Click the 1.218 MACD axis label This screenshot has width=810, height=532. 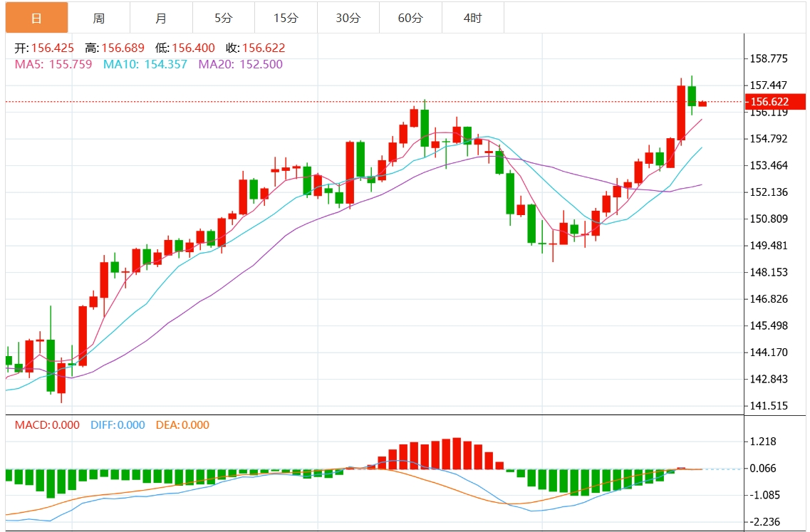point(763,442)
